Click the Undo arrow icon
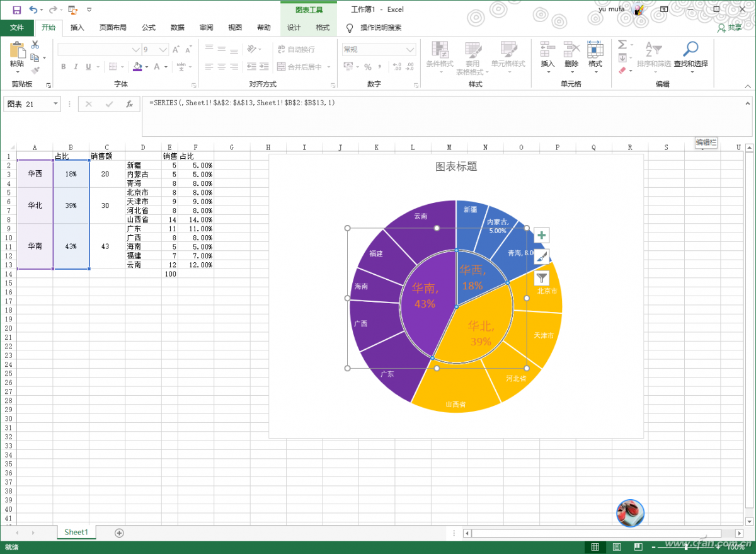This screenshot has height=554, width=756. 33,9
